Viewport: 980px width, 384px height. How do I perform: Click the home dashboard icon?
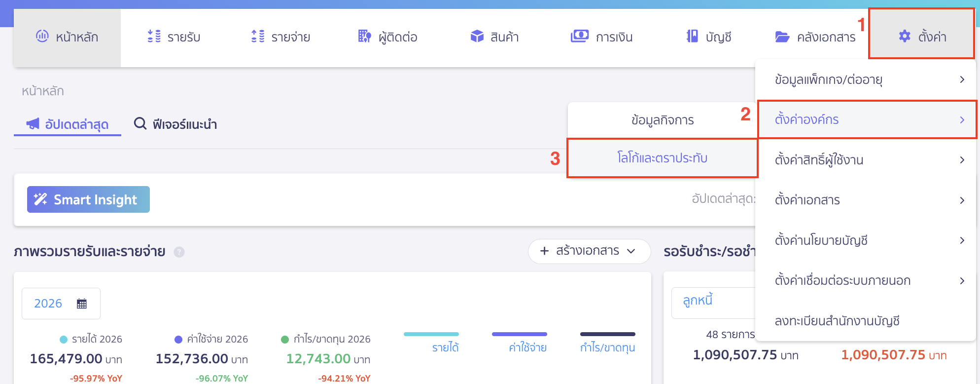(x=42, y=36)
